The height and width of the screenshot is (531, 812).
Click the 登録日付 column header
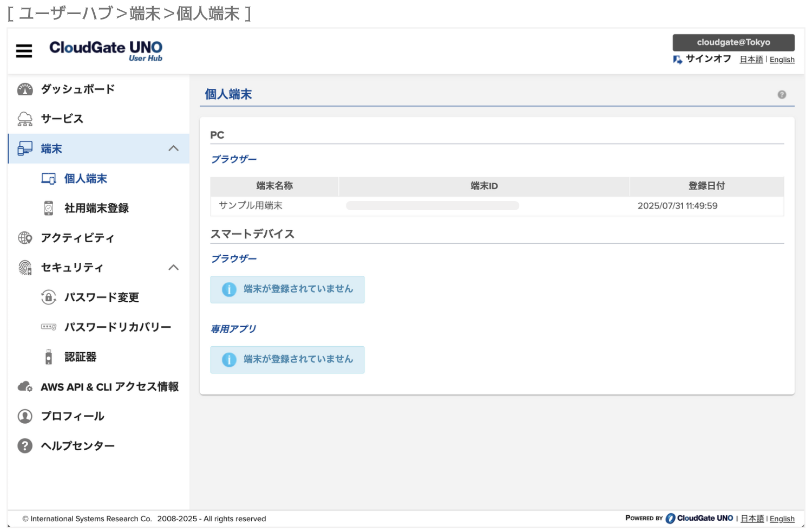tap(707, 186)
